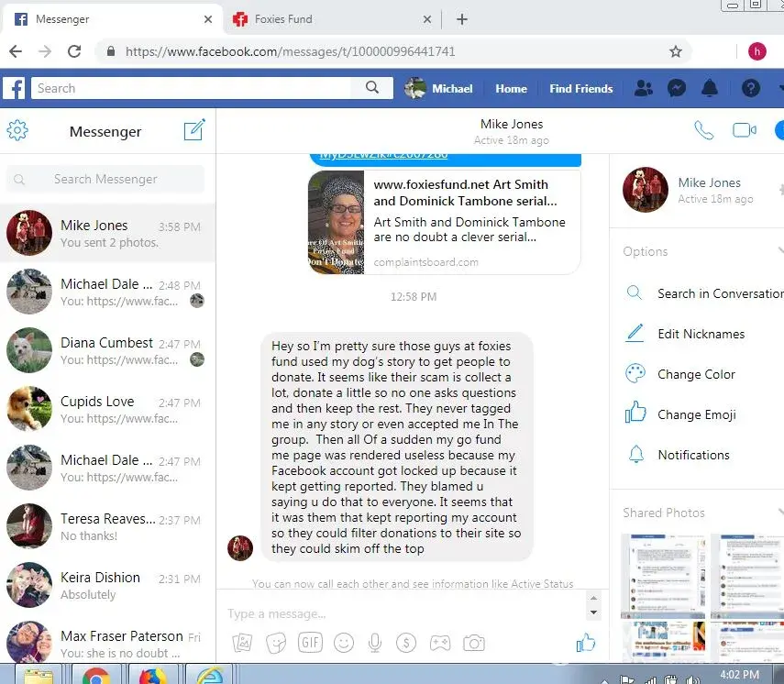The width and height of the screenshot is (784, 684).
Task: Go to Home in Facebook navbar
Action: (511, 89)
